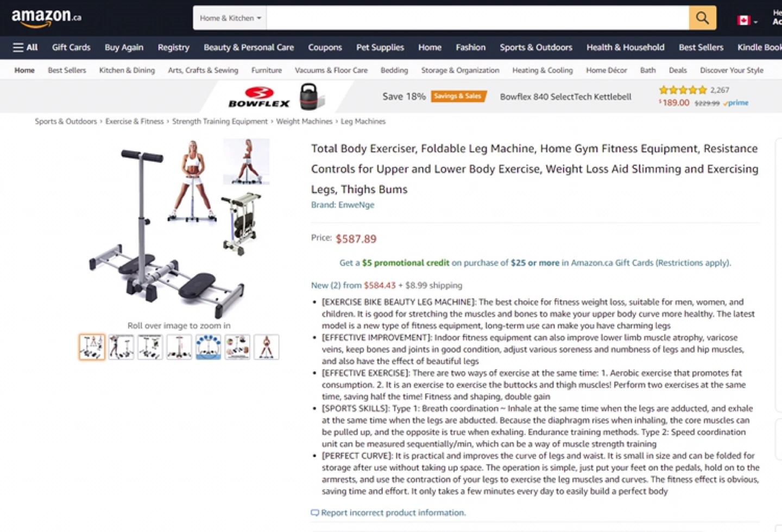
Task: Click the star rating in the Bowflex ad
Action: pyautogui.click(x=683, y=90)
